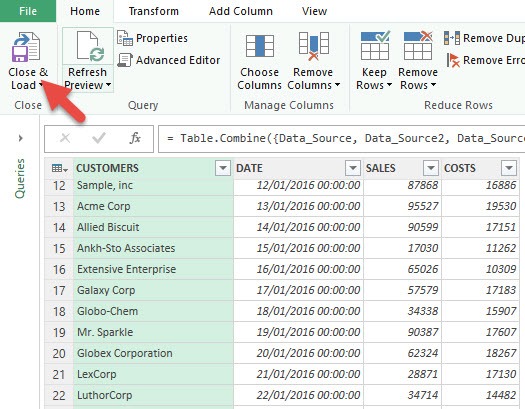
Task: Click the Choose Columns icon
Action: point(259,46)
